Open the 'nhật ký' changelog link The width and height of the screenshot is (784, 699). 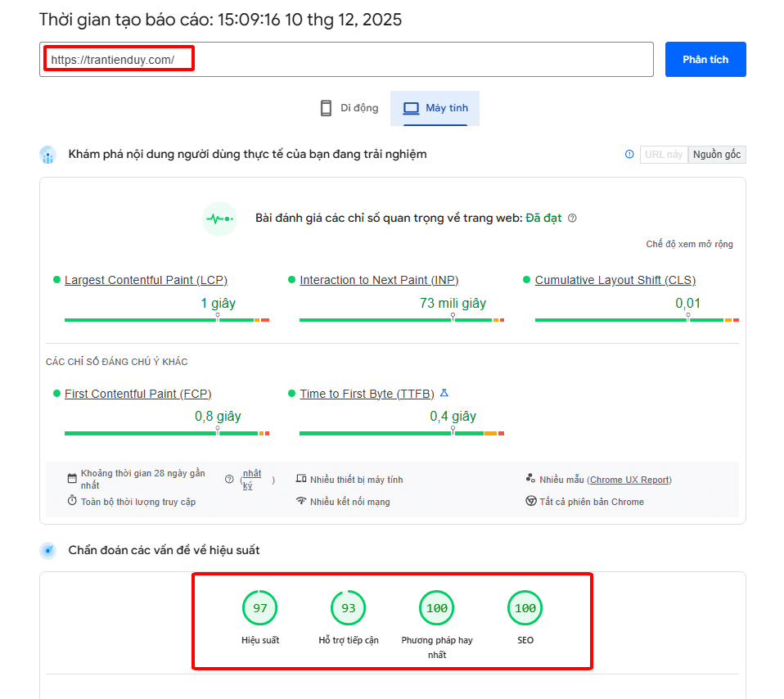coord(251,477)
